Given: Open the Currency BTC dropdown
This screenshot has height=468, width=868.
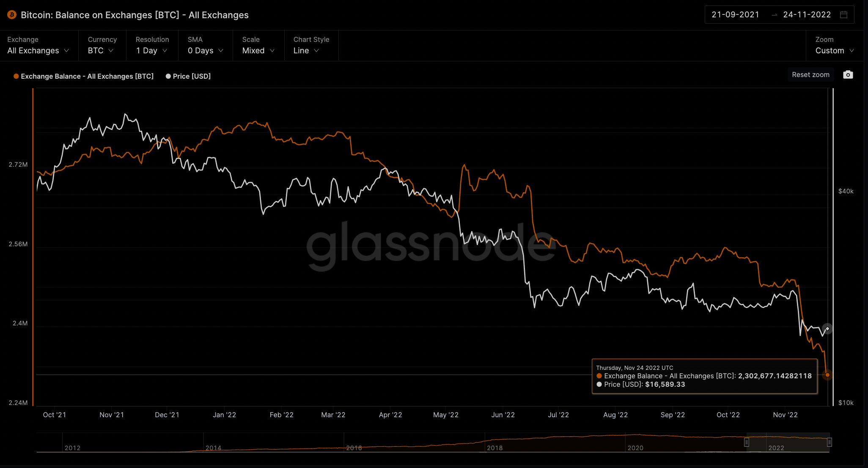Looking at the screenshot, I should pos(101,50).
